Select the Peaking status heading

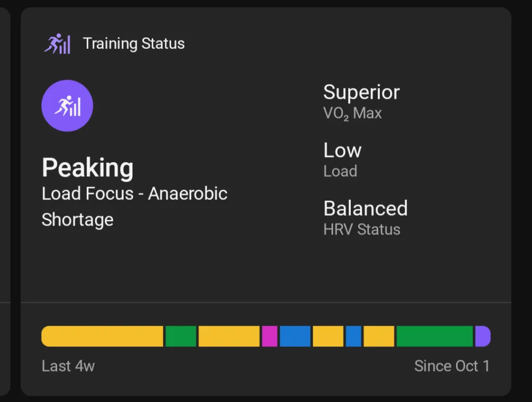click(x=87, y=168)
